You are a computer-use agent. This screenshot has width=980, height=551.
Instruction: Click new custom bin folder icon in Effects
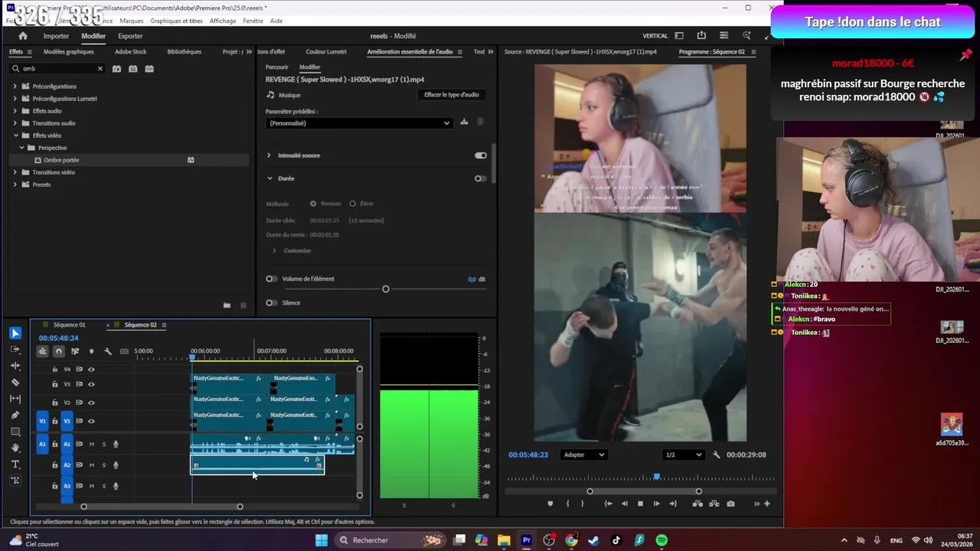(227, 305)
